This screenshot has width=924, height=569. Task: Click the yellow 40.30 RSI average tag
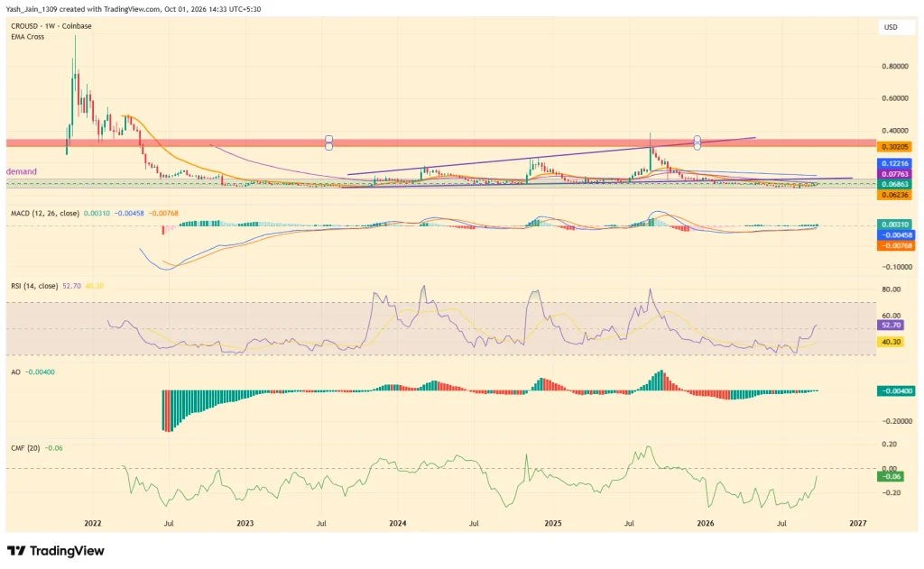891,342
